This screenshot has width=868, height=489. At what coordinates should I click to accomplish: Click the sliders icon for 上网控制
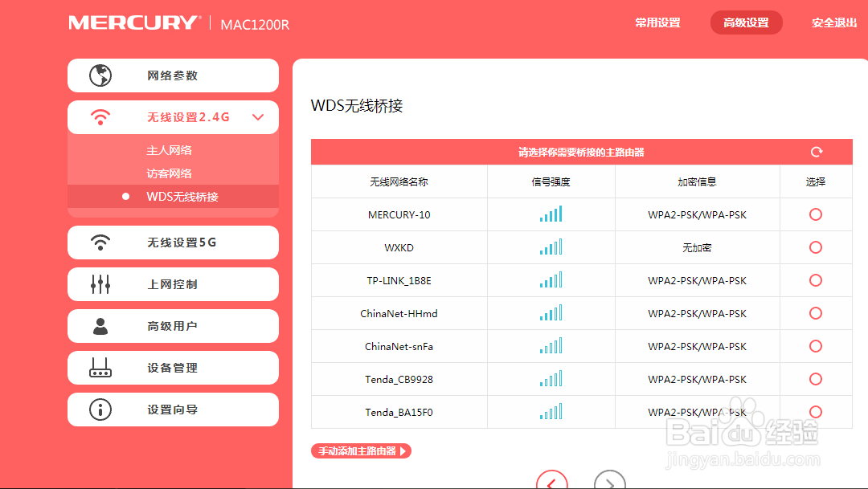(x=100, y=284)
